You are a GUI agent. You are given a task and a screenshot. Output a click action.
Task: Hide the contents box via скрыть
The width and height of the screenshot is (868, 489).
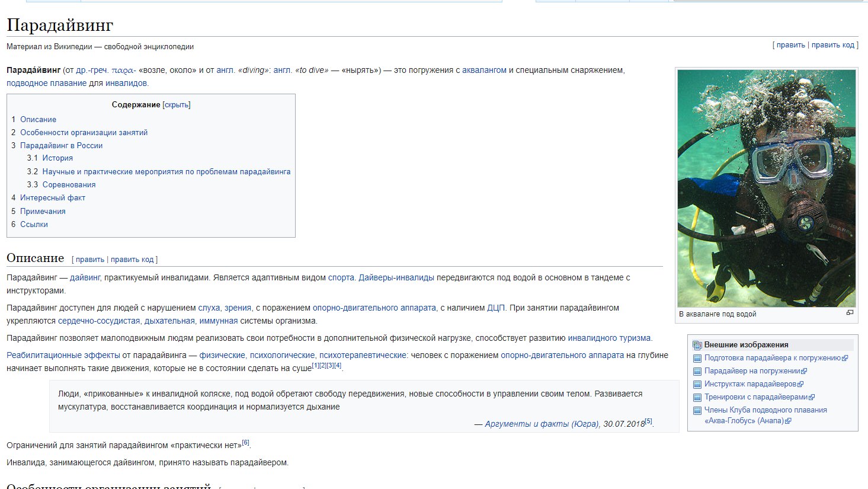click(x=177, y=105)
